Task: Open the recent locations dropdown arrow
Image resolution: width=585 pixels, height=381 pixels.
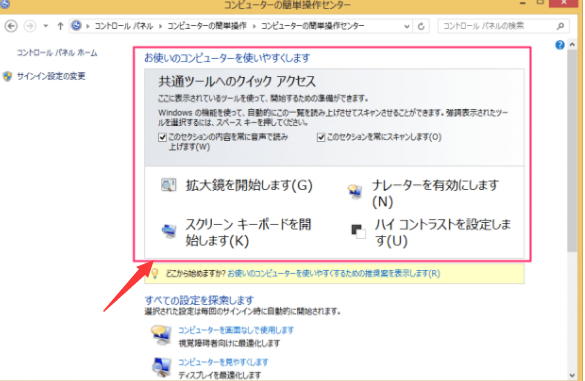Action: 46,26
